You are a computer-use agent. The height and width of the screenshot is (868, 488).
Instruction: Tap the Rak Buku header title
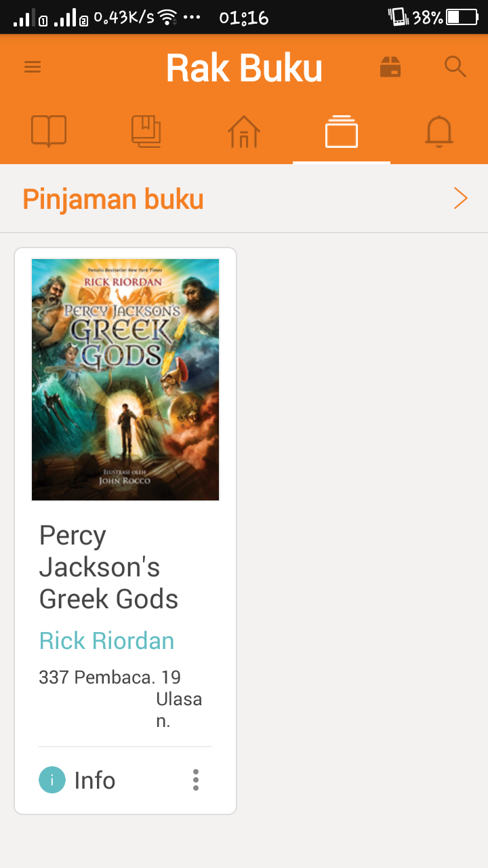click(x=244, y=68)
